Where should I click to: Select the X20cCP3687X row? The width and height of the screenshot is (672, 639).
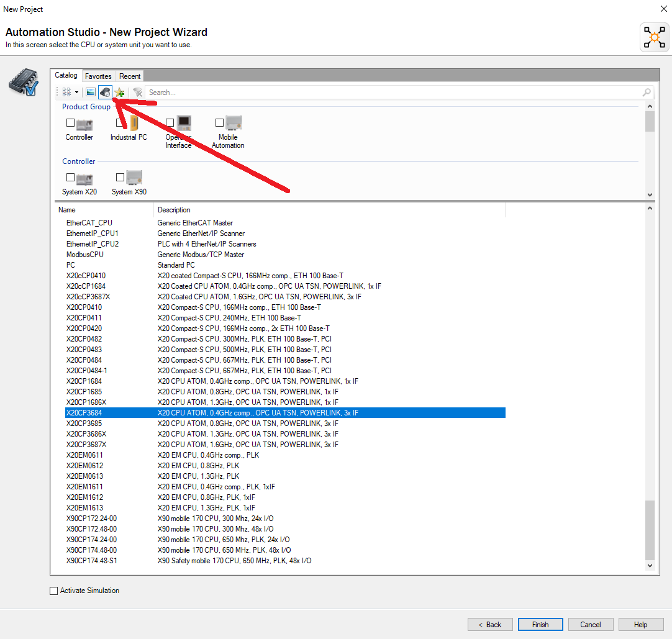286,297
